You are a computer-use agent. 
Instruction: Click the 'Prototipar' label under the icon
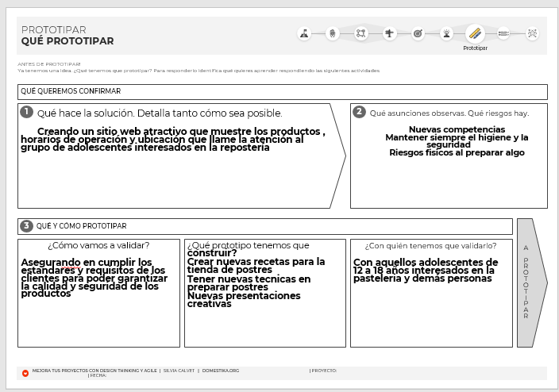coord(475,48)
